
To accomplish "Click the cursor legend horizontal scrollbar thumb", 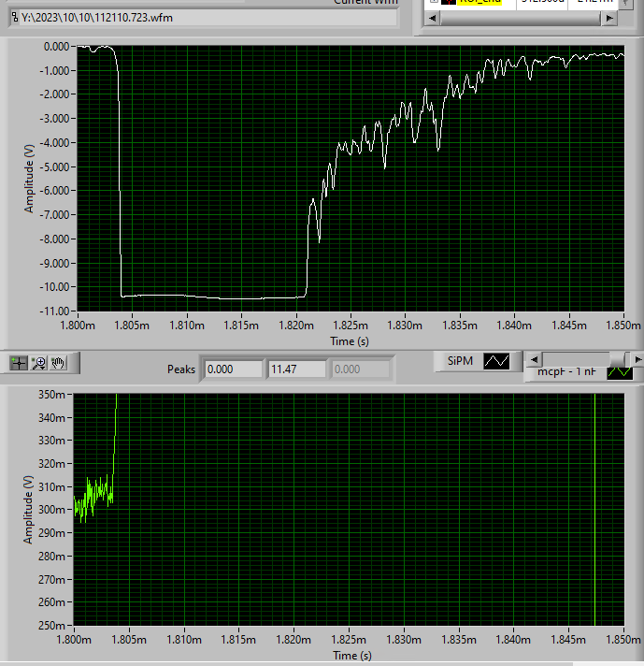I will click(x=520, y=19).
